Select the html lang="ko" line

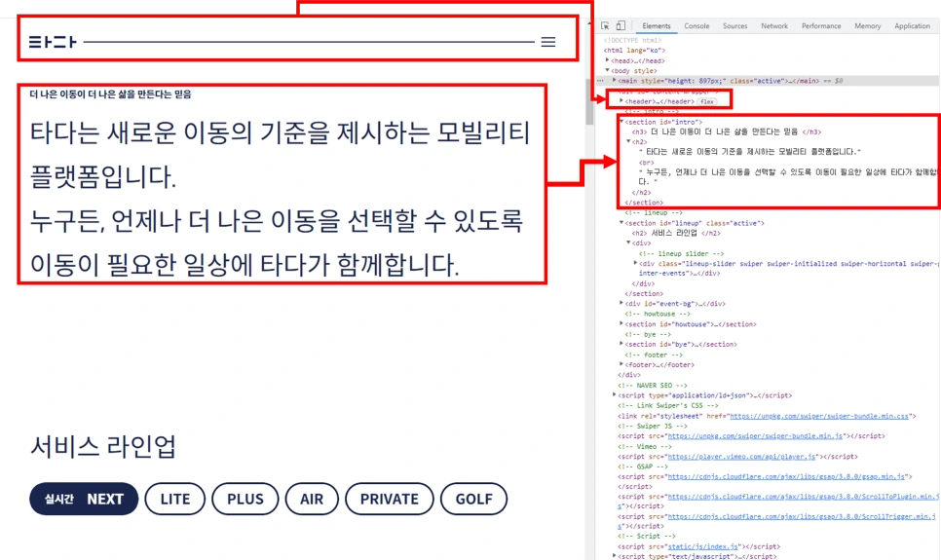(634, 51)
